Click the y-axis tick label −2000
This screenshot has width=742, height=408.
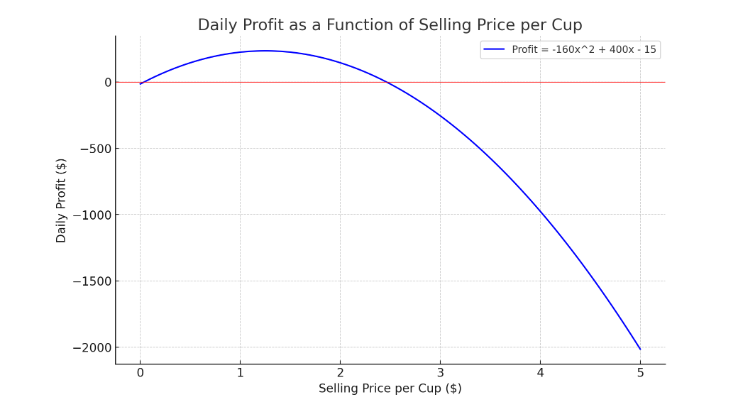[x=91, y=347]
